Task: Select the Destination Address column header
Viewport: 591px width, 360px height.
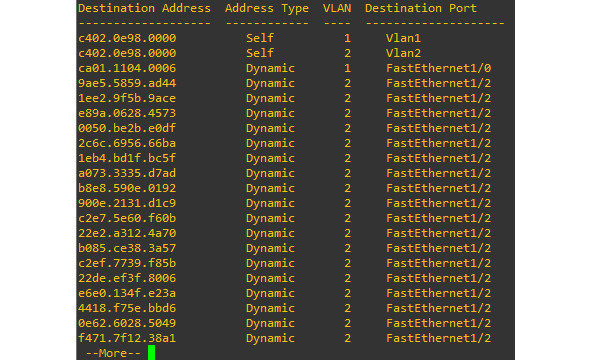Action: tap(144, 8)
